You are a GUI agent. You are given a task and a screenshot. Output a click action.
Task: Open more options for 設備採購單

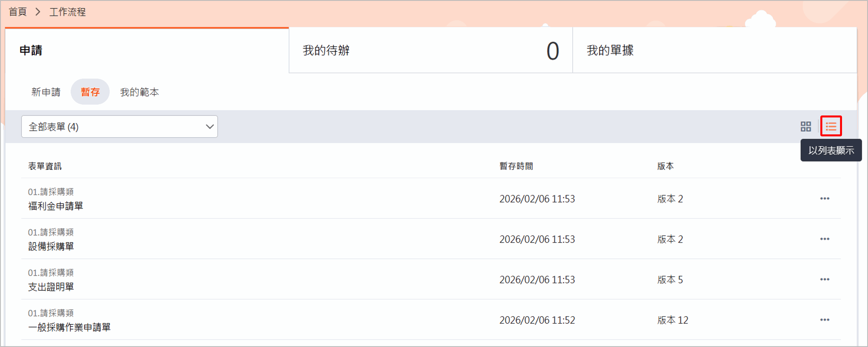pyautogui.click(x=824, y=239)
